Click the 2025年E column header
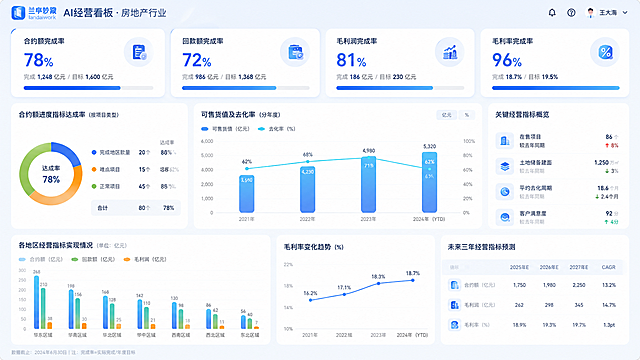The image size is (640, 360). tap(519, 267)
